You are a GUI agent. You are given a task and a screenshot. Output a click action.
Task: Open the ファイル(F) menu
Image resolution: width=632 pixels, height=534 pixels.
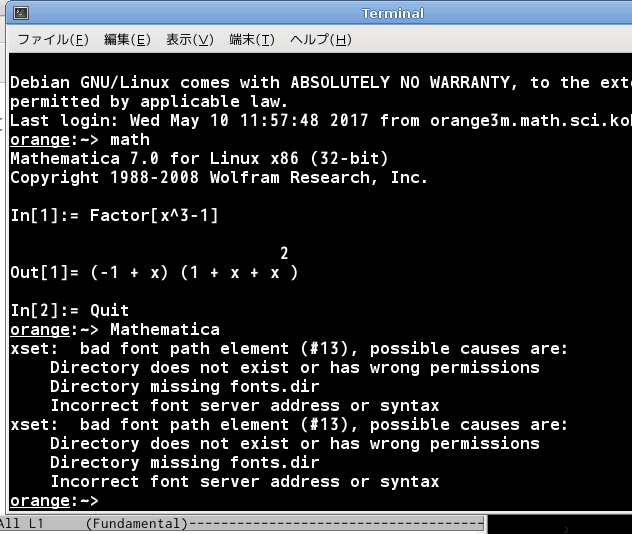point(53,39)
